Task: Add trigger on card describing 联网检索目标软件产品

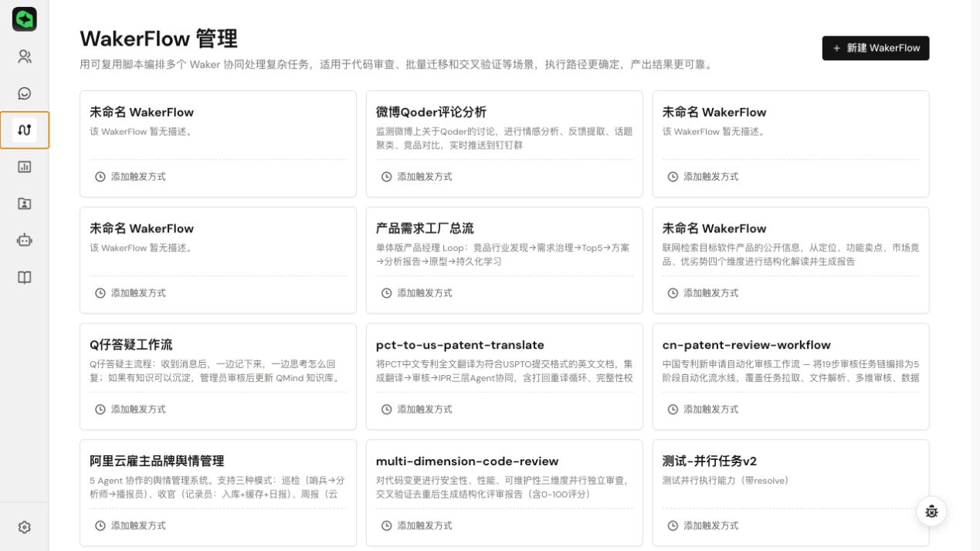Action: click(703, 293)
